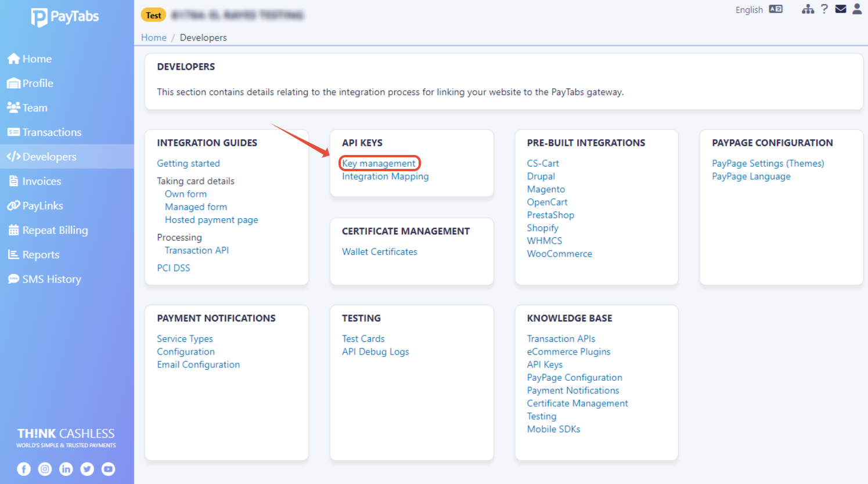Open Invoices in the sidebar
This screenshot has height=484, width=868.
(x=67, y=181)
